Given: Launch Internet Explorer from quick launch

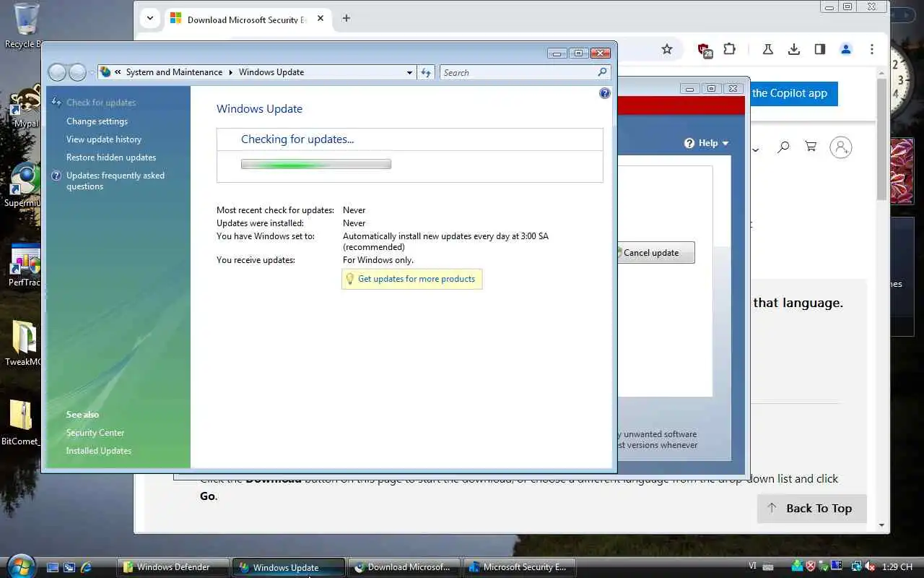Looking at the screenshot, I should coord(86,567).
